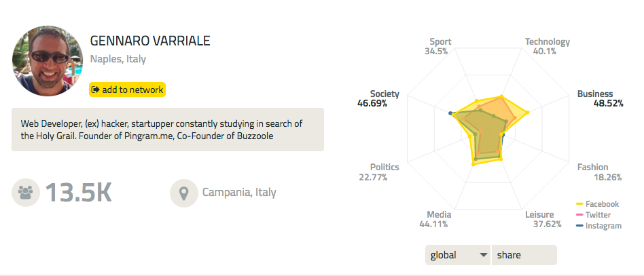The width and height of the screenshot is (644, 276).
Task: Click the yellow Facebook legend swatch
Action: click(580, 203)
